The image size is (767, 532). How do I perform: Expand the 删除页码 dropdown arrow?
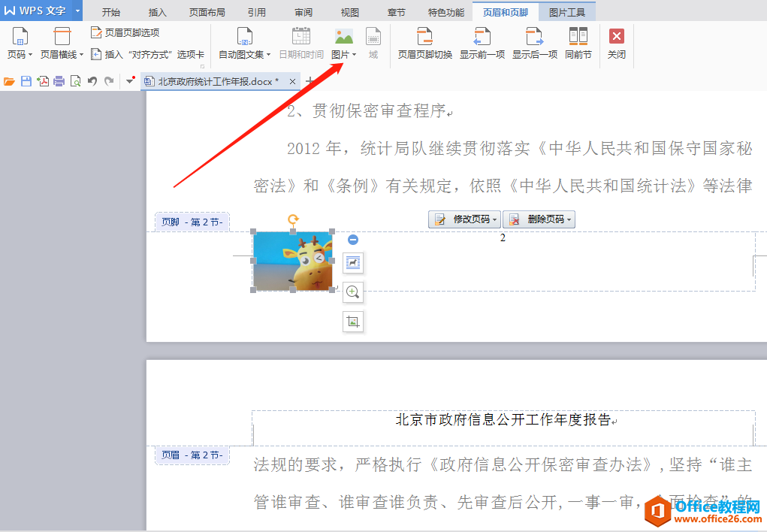(569, 219)
